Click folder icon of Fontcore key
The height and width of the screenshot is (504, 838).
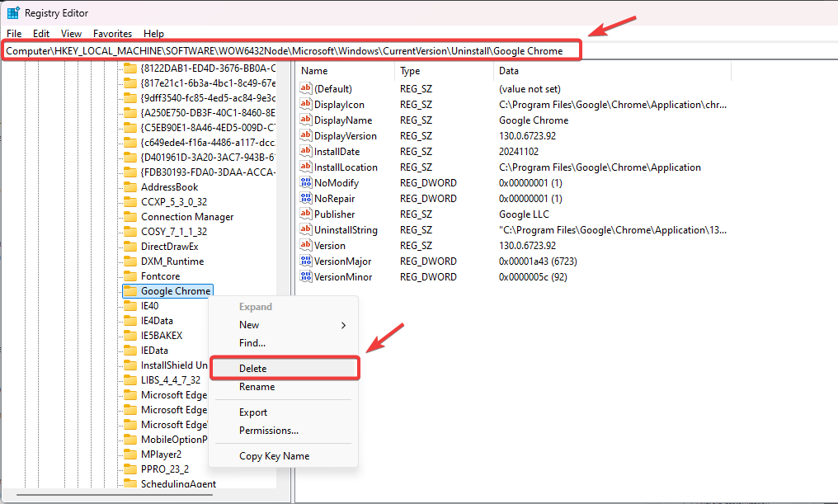130,276
